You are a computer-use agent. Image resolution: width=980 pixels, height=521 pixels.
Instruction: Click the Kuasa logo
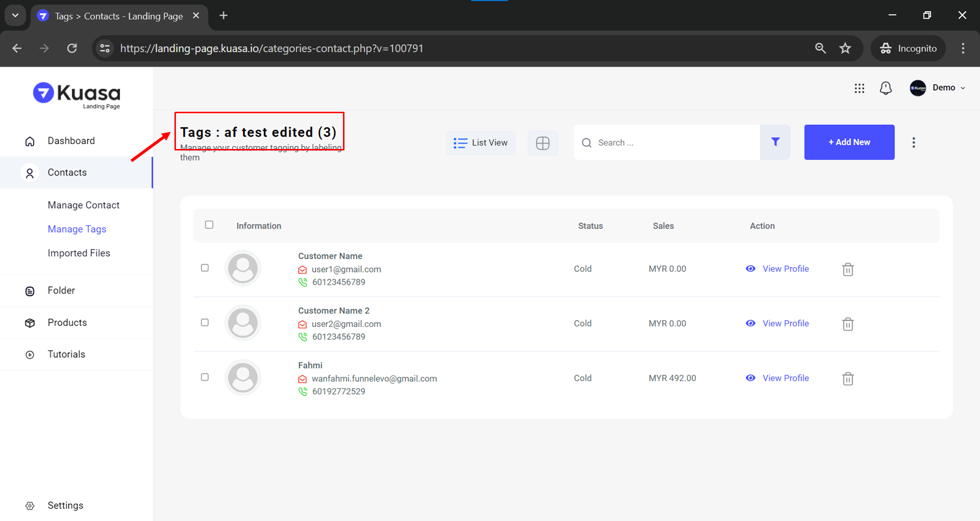[77, 95]
